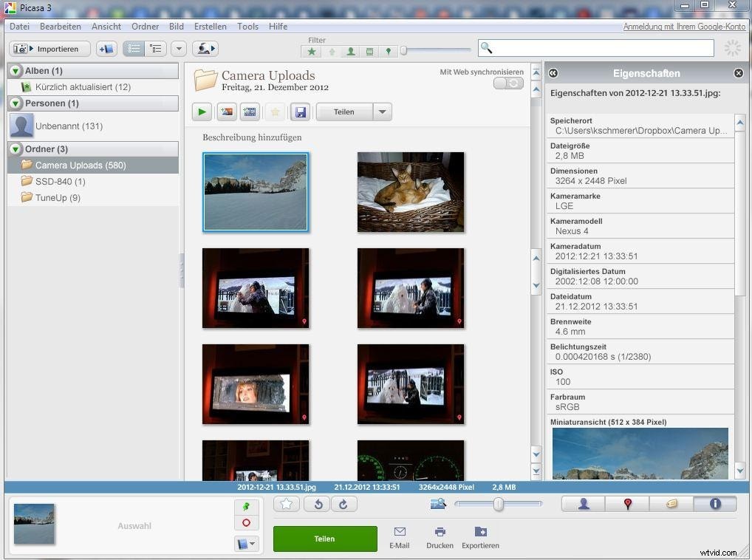The height and width of the screenshot is (560, 752).
Task: Collapse the Alben section in the sidebar
Action: tap(16, 70)
